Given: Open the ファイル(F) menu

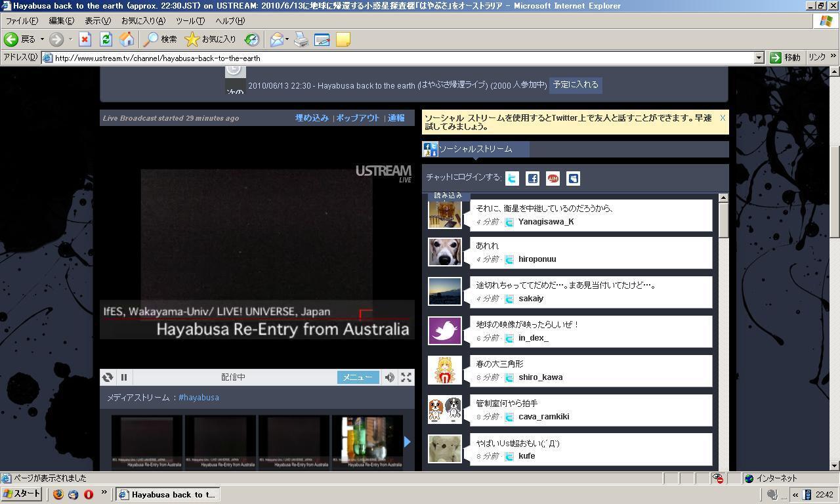Looking at the screenshot, I should (x=22, y=21).
